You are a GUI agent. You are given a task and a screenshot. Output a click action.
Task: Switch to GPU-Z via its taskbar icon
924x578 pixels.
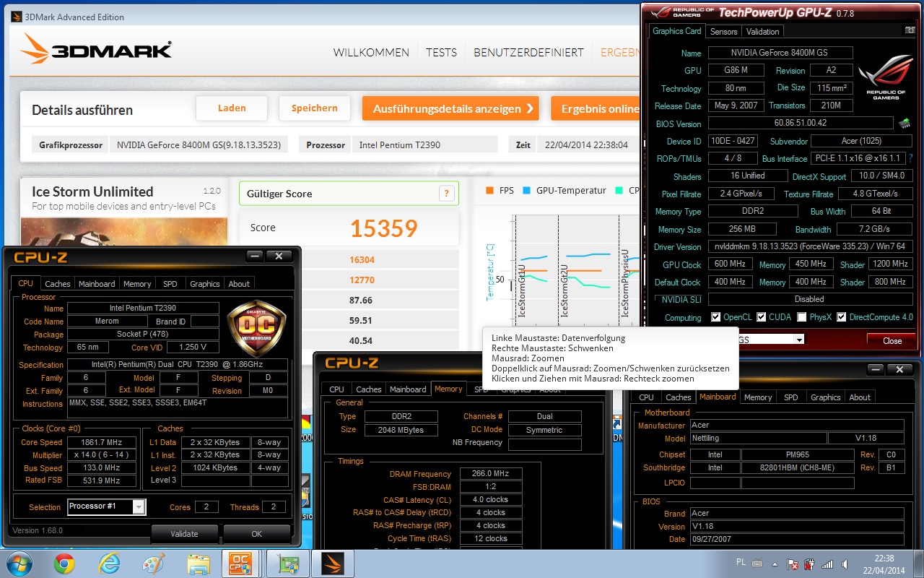289,564
